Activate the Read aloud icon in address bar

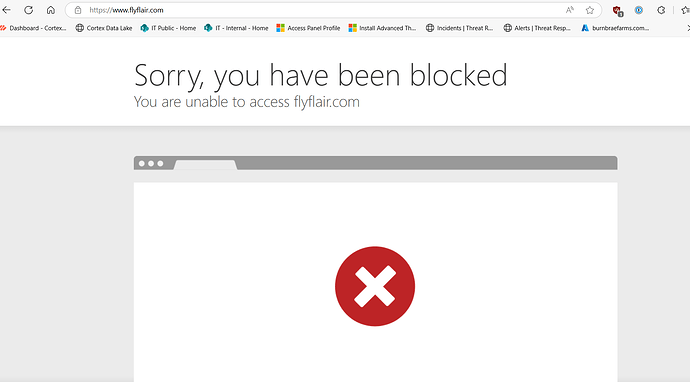(570, 10)
